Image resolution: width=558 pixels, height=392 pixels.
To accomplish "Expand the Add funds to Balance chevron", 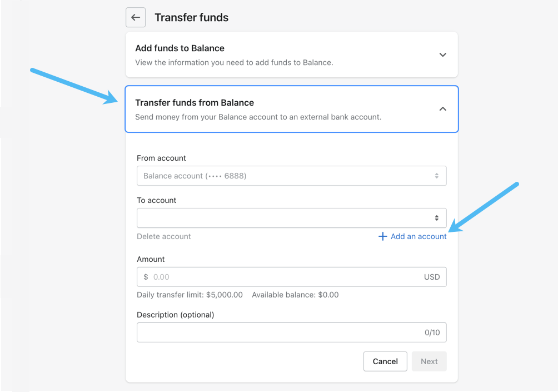I will (x=443, y=54).
